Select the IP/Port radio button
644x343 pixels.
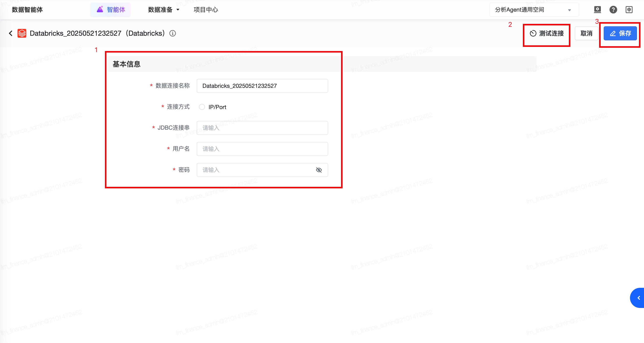click(x=202, y=107)
